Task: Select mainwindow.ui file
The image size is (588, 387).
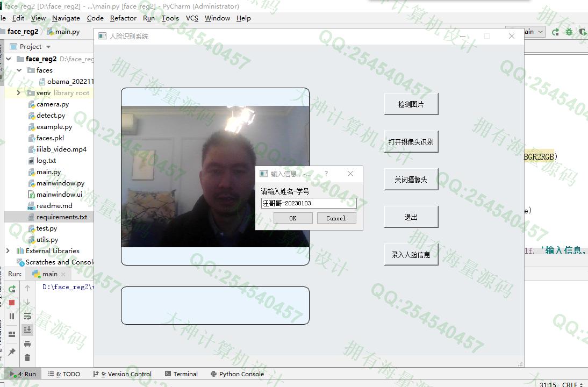Action: pyautogui.click(x=55, y=194)
